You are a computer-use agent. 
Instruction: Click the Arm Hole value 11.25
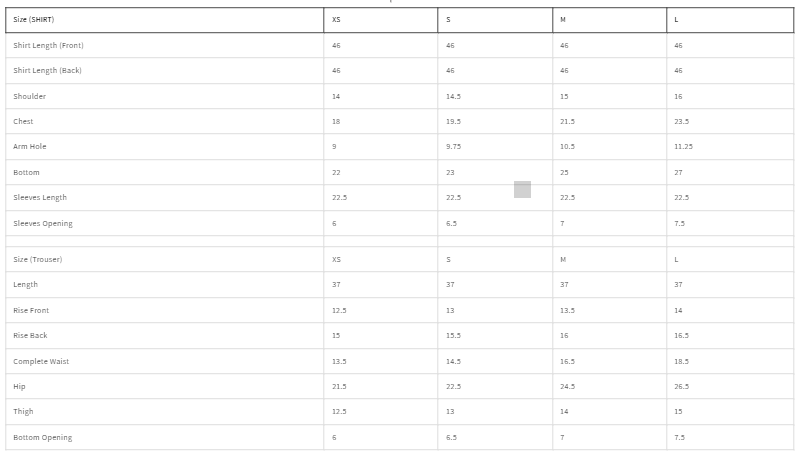[x=683, y=146]
